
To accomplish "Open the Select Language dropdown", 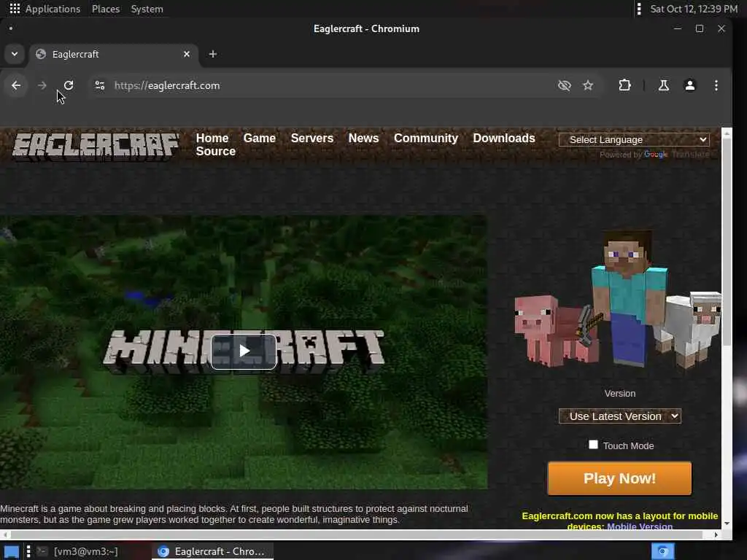I will point(634,139).
